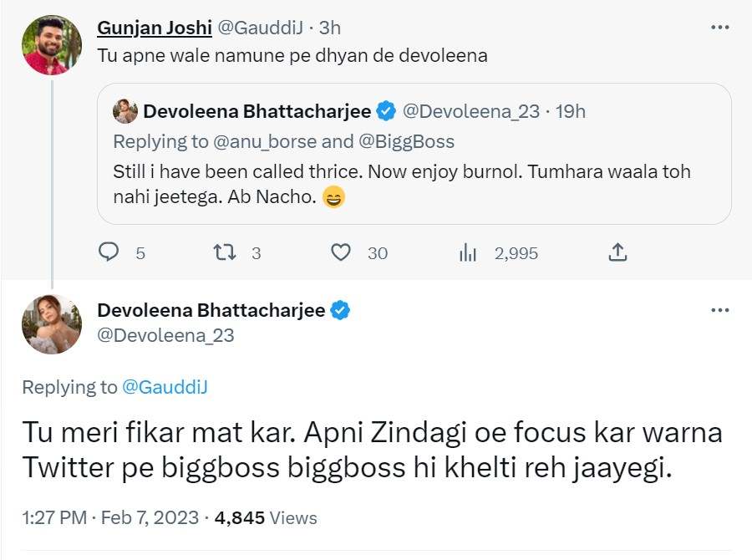The width and height of the screenshot is (752, 560).
Task: Open the more options menu on Gunjan's tweet
Action: [719, 25]
